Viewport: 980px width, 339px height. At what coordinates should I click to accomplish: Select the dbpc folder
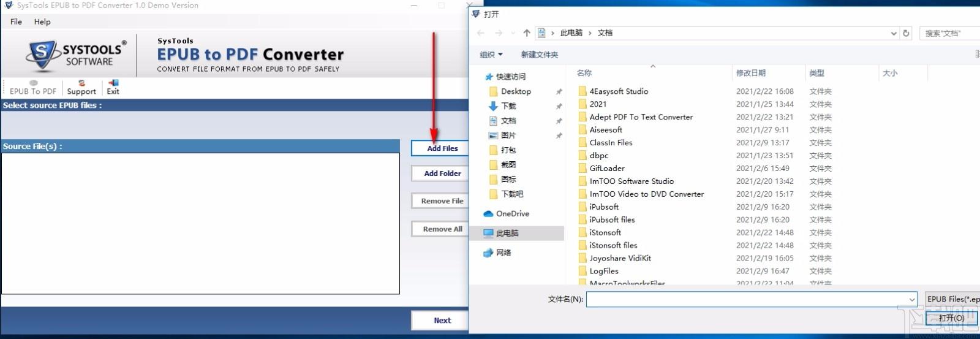tap(599, 156)
